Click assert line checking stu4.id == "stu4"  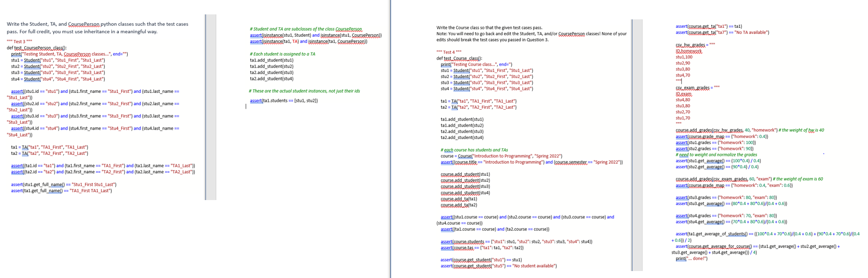tap(93, 132)
